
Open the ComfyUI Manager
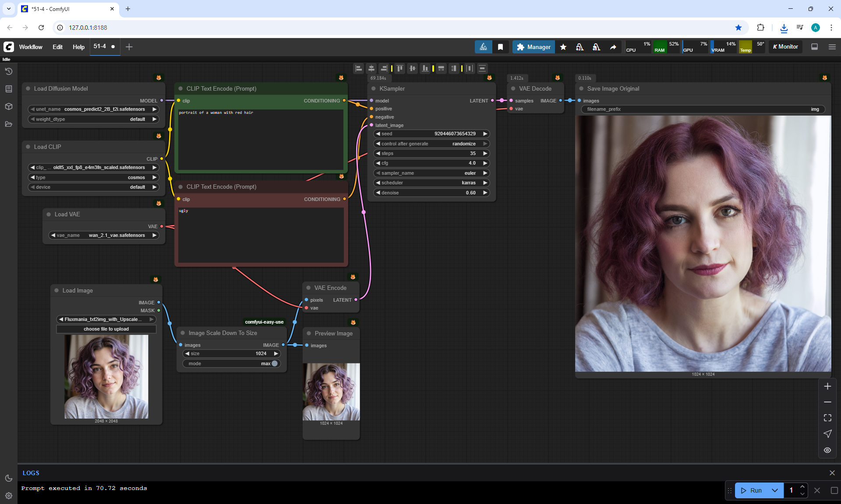coord(533,47)
